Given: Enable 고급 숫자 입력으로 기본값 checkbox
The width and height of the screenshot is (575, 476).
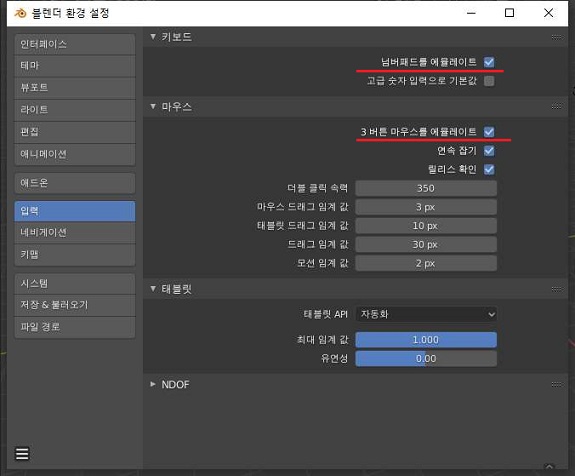Looking at the screenshot, I should pos(489,81).
